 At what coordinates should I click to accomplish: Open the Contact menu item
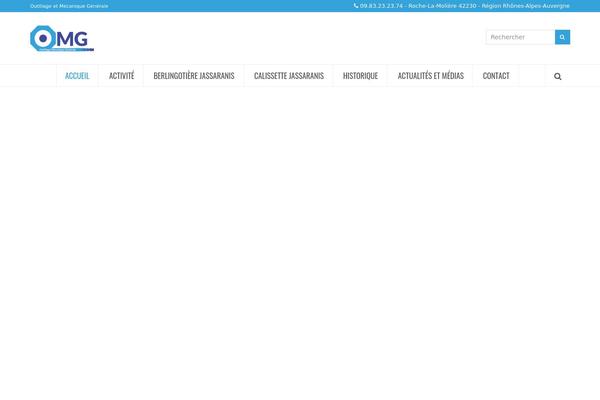pos(496,76)
